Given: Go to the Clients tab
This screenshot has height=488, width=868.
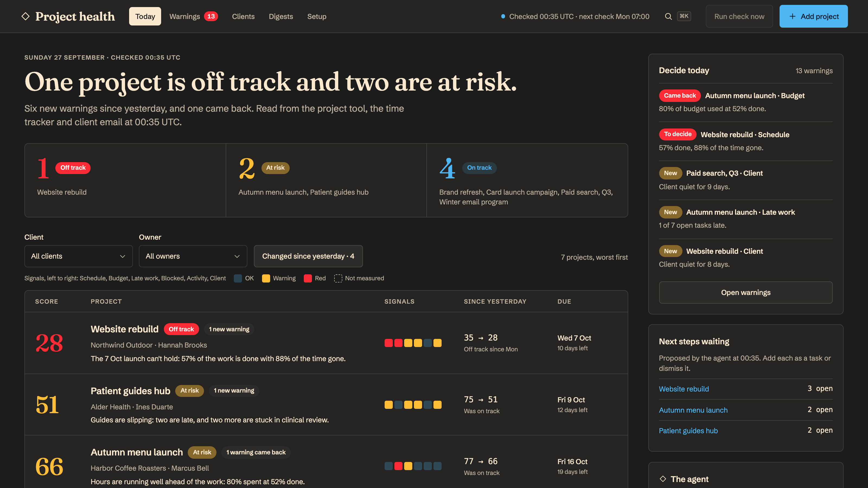Looking at the screenshot, I should (243, 16).
